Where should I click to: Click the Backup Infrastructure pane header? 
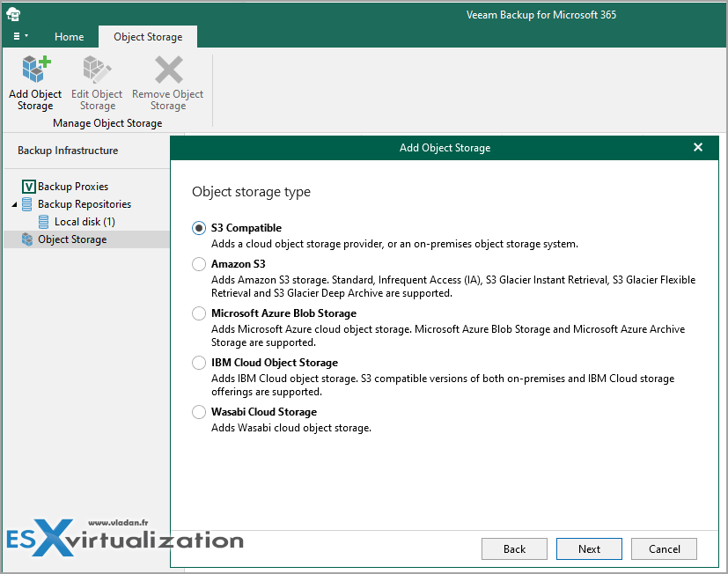click(68, 151)
